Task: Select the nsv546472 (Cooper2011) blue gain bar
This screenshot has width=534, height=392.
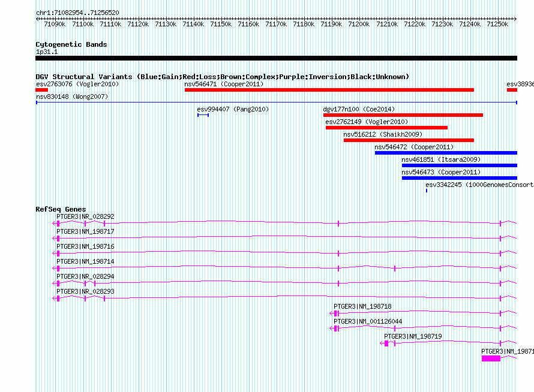Action: 446,153
